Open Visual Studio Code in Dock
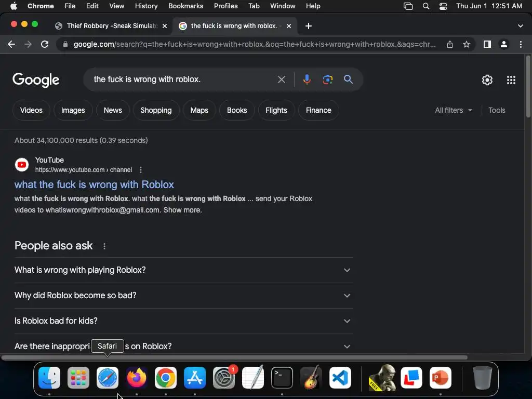This screenshot has height=399, width=532. (x=340, y=378)
